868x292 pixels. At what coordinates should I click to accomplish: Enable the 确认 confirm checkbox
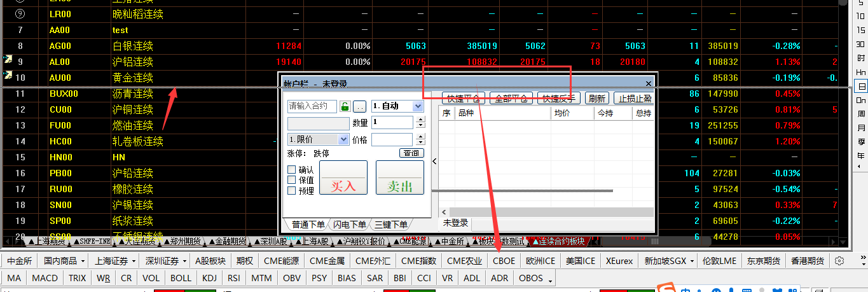(292, 170)
